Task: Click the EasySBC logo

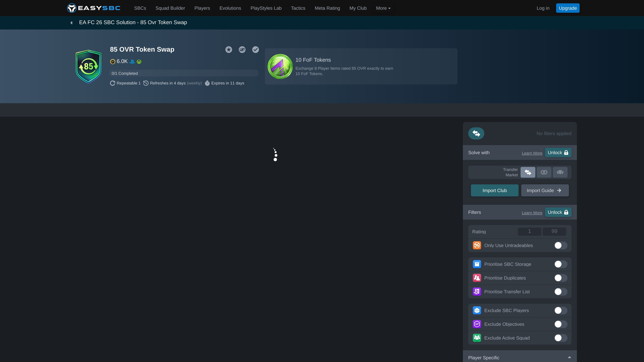Action: point(94,8)
